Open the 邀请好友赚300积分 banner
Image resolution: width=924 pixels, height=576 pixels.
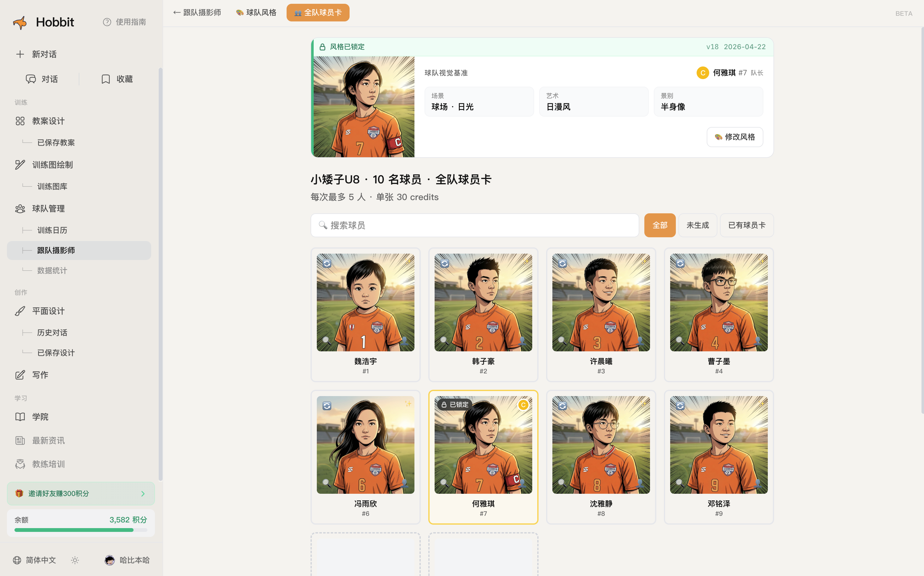pyautogui.click(x=80, y=493)
